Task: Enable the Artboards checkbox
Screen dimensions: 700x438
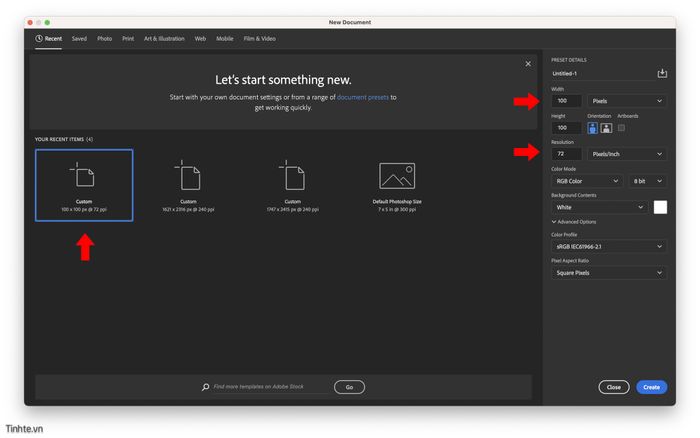Action: (621, 128)
